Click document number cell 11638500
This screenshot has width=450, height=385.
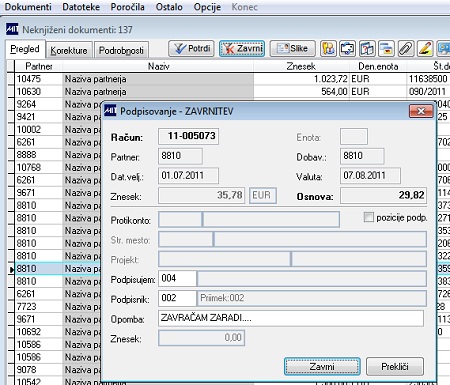tap(428, 79)
